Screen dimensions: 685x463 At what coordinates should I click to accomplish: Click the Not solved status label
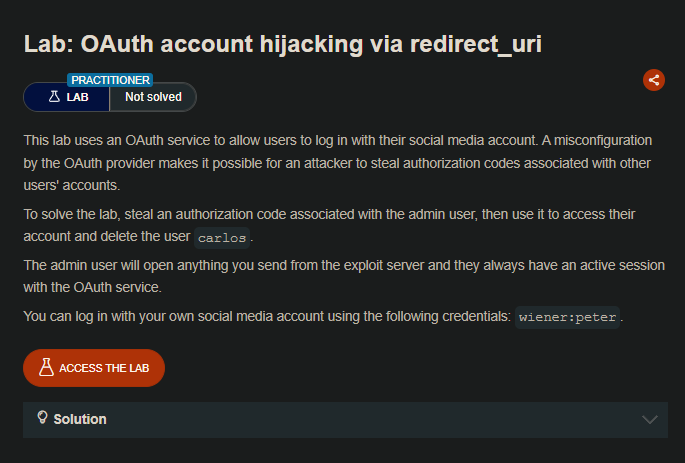coord(153,97)
